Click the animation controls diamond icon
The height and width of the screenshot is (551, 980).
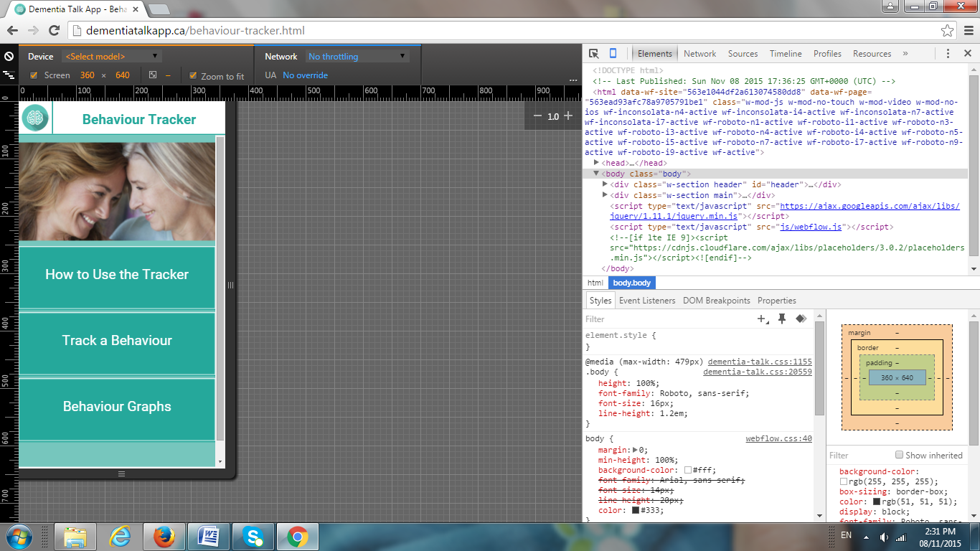[x=801, y=319]
